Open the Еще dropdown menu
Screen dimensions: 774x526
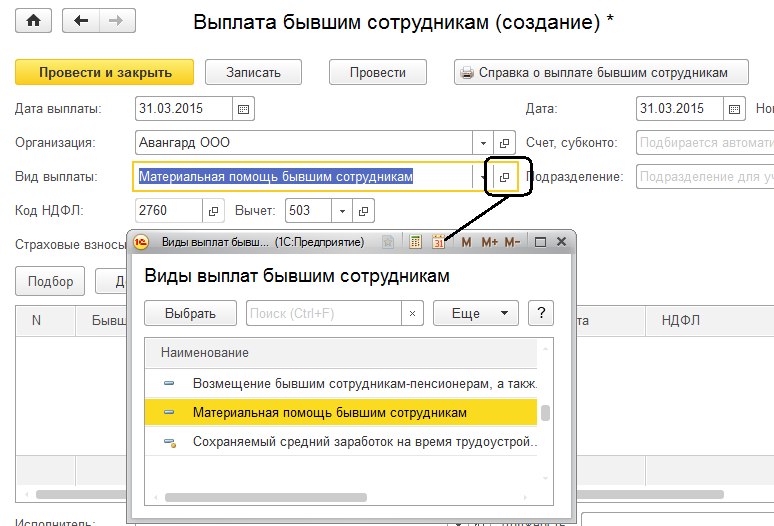(x=475, y=313)
